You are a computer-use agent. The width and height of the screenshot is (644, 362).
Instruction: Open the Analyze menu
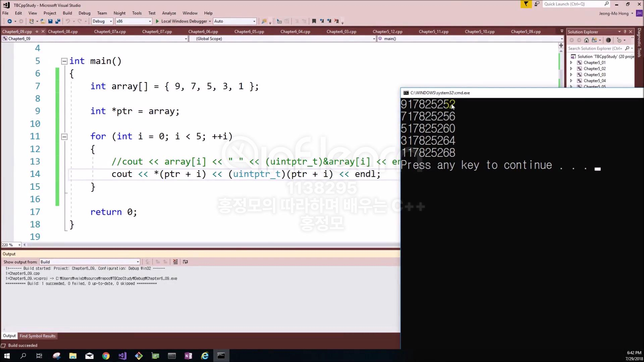(x=169, y=13)
